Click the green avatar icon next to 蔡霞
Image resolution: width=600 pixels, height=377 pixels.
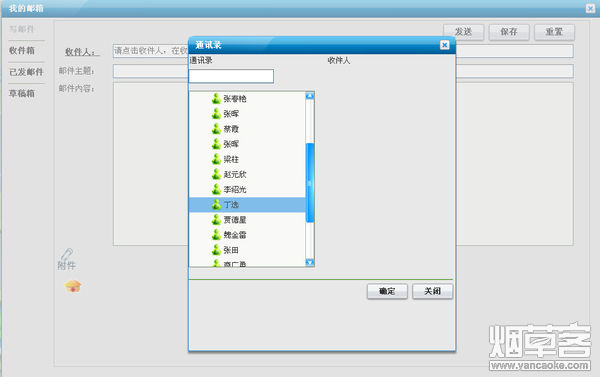[216, 129]
